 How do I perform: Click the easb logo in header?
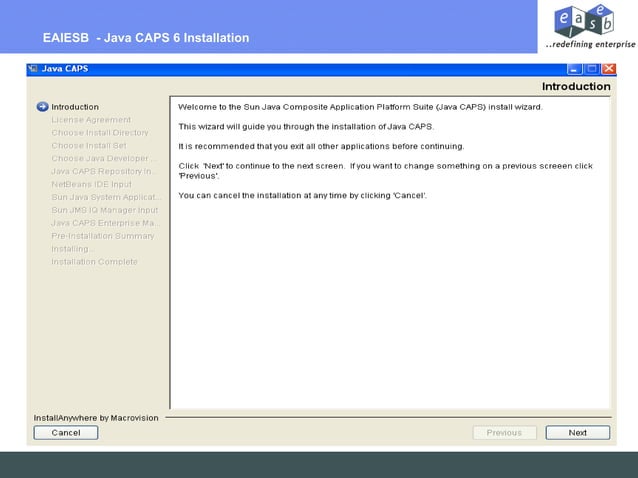coord(584,21)
